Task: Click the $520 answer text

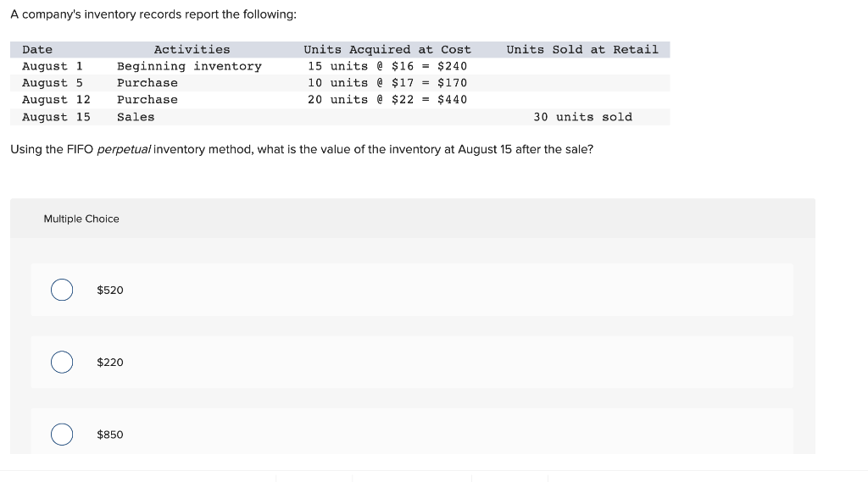Action: coord(110,290)
